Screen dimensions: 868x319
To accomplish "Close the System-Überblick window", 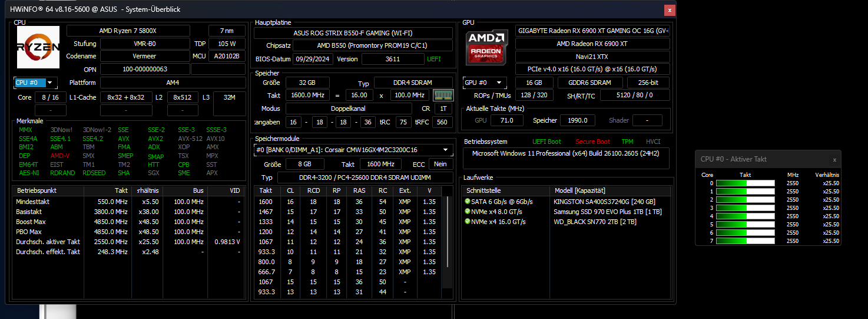I will [669, 10].
